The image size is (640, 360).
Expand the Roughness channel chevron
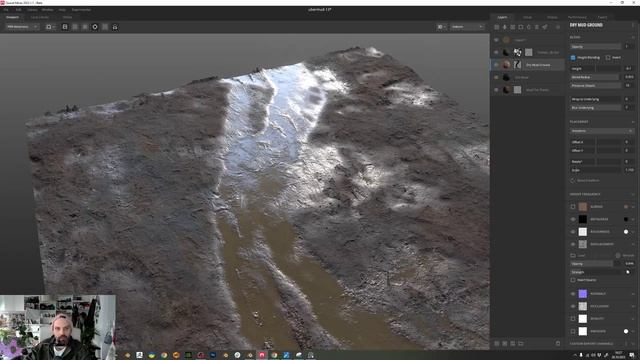[633, 232]
